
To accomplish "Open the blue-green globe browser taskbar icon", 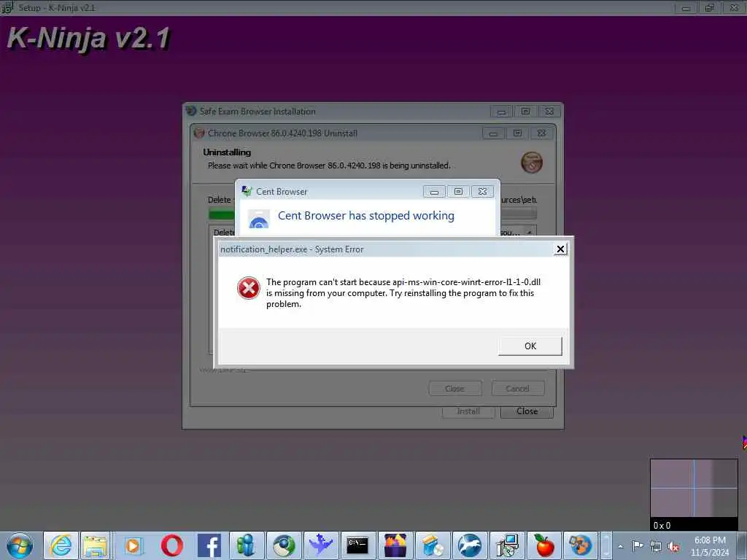I will (284, 545).
